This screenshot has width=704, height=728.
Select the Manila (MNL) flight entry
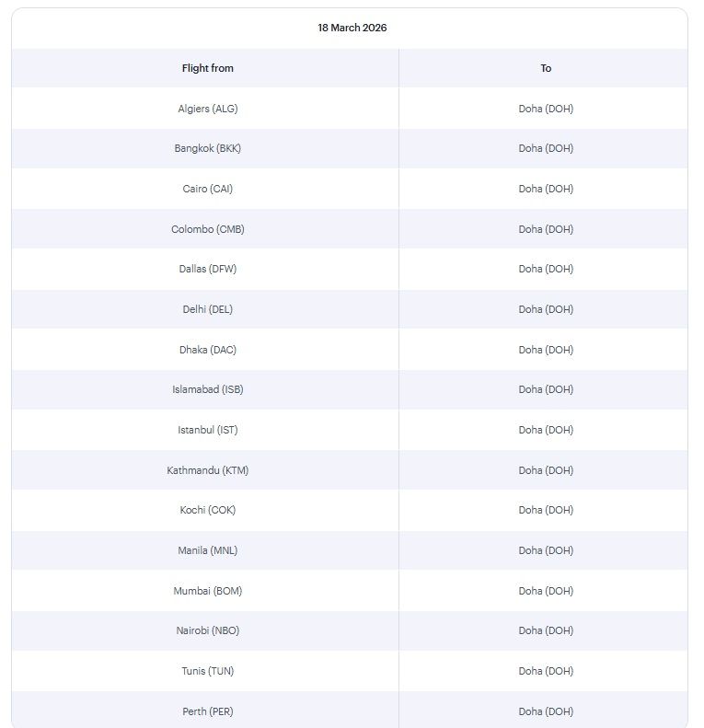[208, 550]
